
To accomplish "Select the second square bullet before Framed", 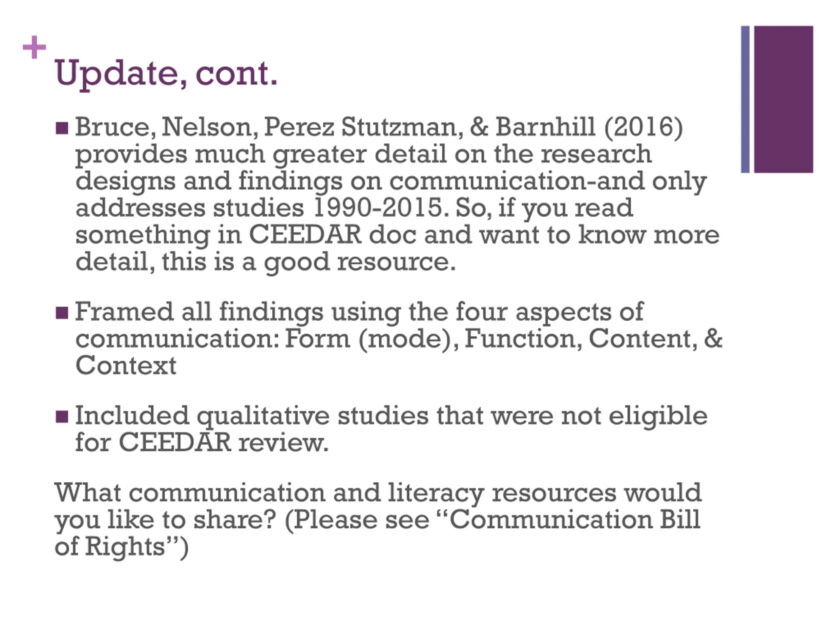I will click(x=62, y=313).
